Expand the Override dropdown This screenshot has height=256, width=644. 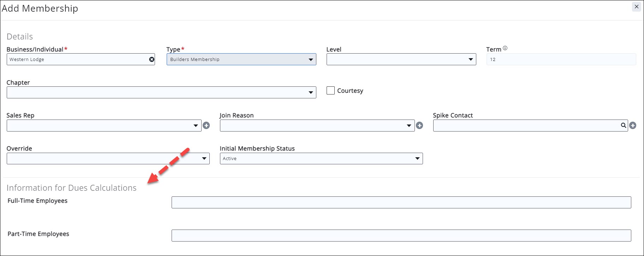coord(108,159)
